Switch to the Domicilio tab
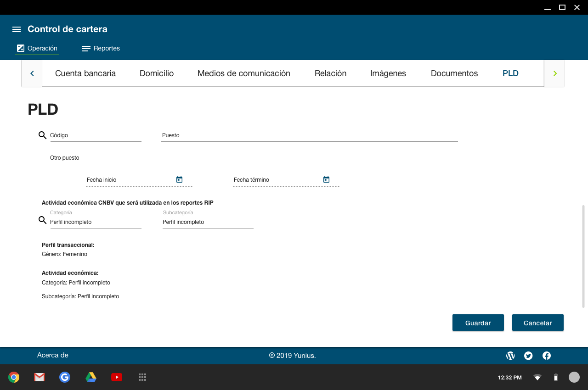 [157, 73]
